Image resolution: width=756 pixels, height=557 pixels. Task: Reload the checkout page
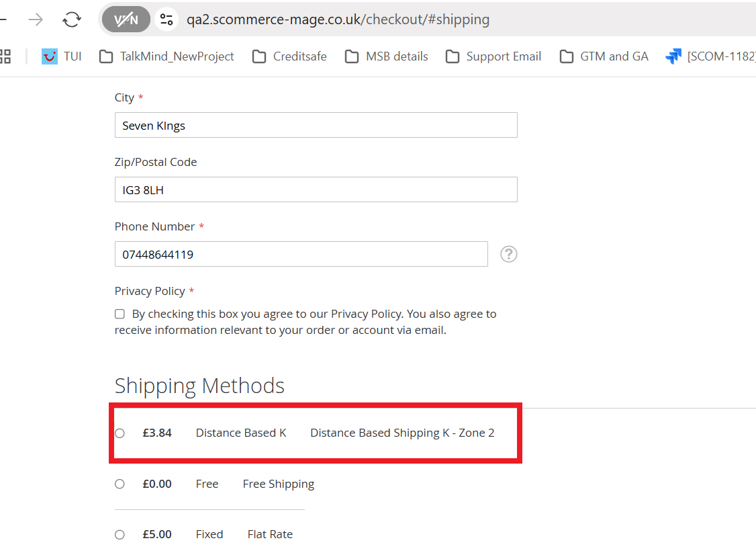click(x=72, y=19)
